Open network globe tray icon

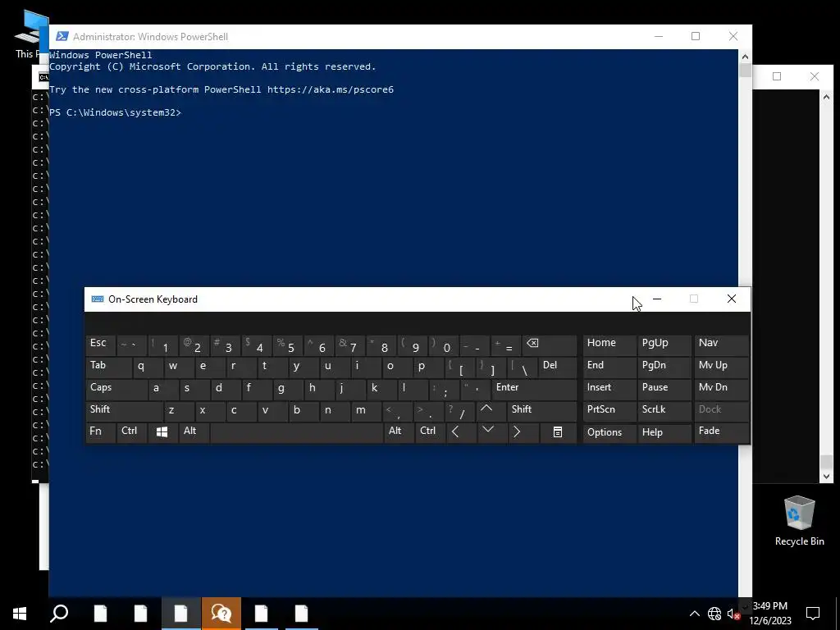[714, 614]
